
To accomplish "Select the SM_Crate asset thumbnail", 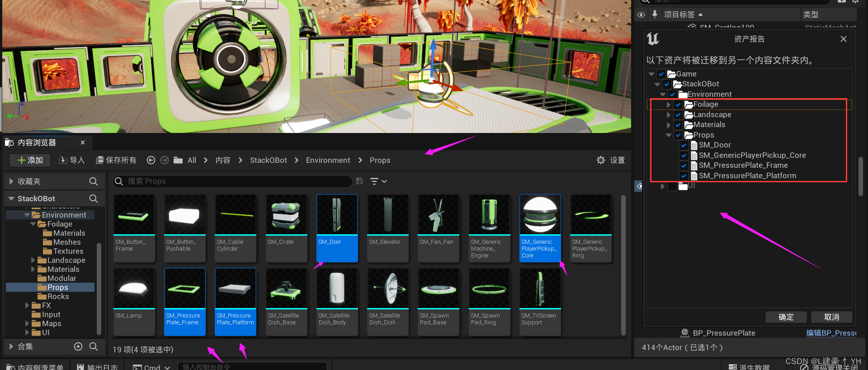I will [x=286, y=228].
